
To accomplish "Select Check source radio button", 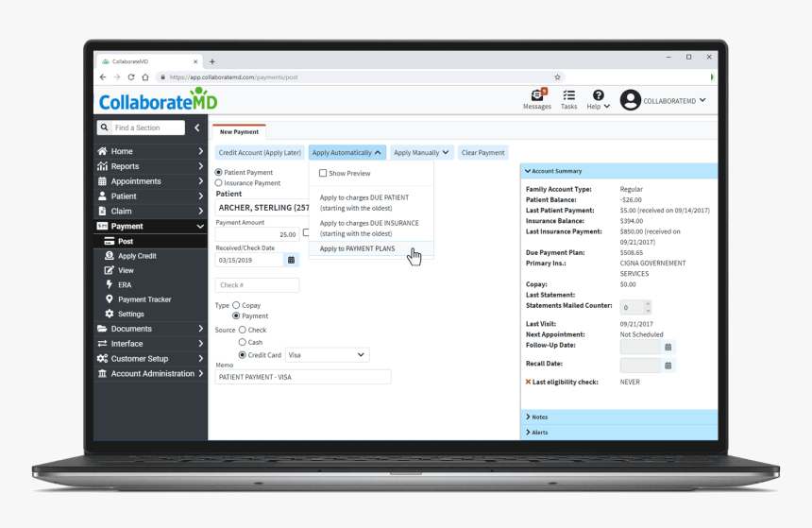I will tap(243, 330).
